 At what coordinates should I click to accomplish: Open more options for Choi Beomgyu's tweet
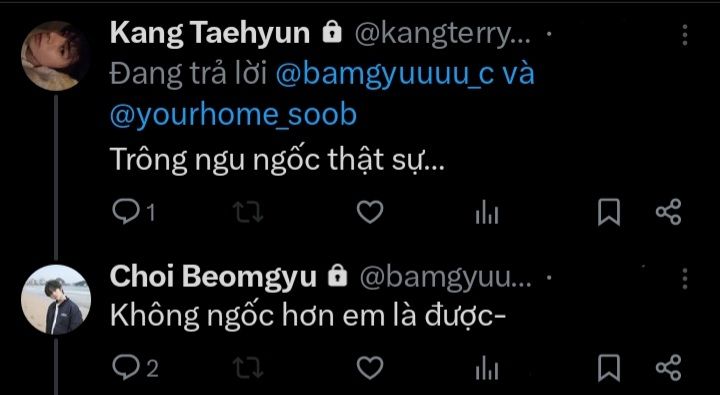[x=685, y=279]
